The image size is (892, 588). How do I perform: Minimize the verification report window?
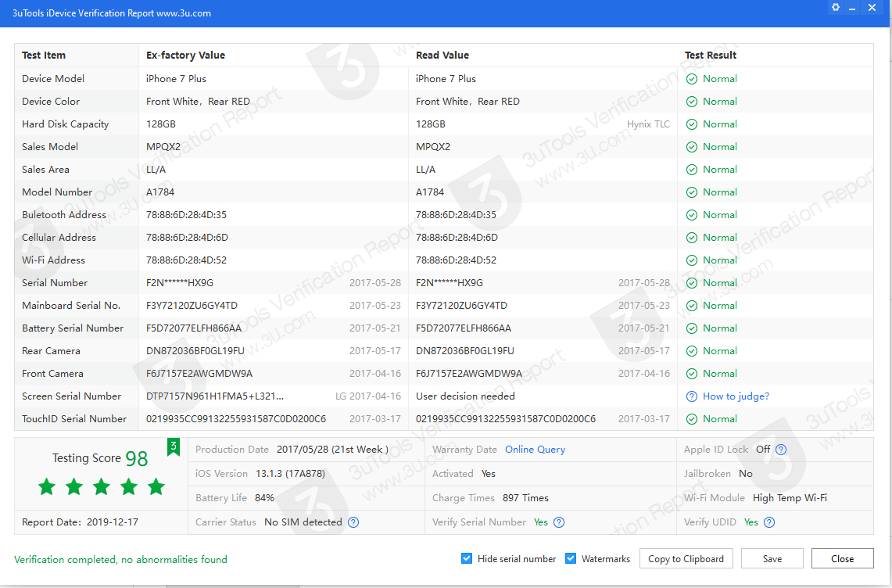(854, 8)
